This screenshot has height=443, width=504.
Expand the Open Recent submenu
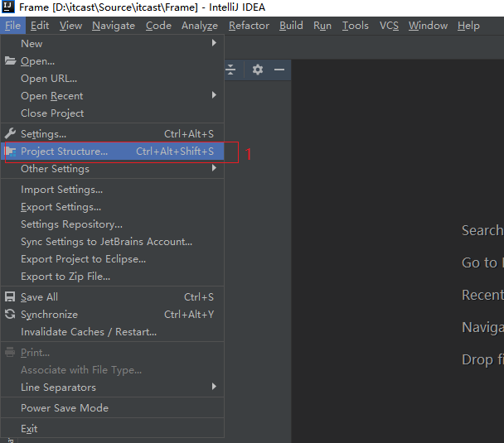tap(214, 96)
